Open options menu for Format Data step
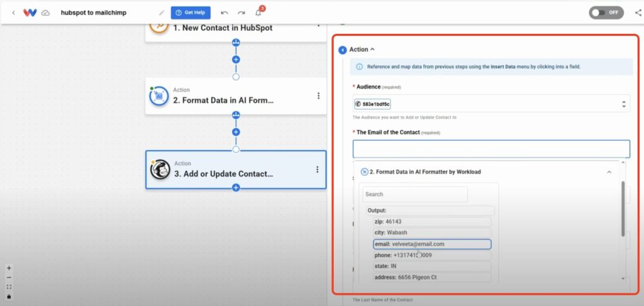Viewport: 644px width, 306px height. pos(318,96)
